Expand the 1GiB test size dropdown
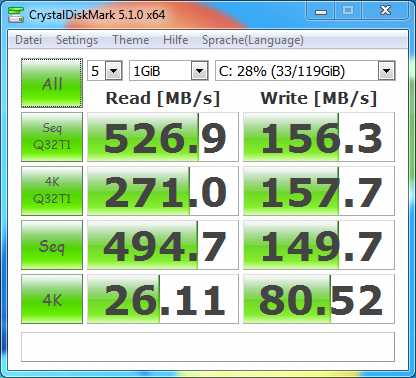 [x=169, y=71]
